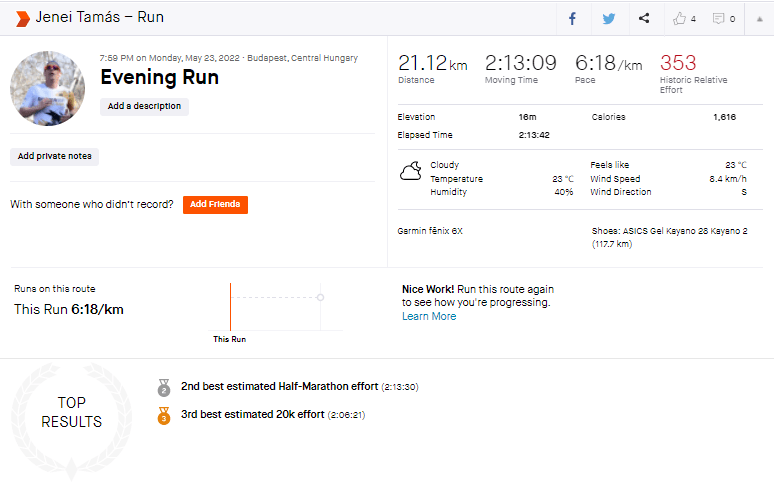This screenshot has width=774, height=483.
Task: Click the silver 2nd place medal icon
Action: pos(164,386)
